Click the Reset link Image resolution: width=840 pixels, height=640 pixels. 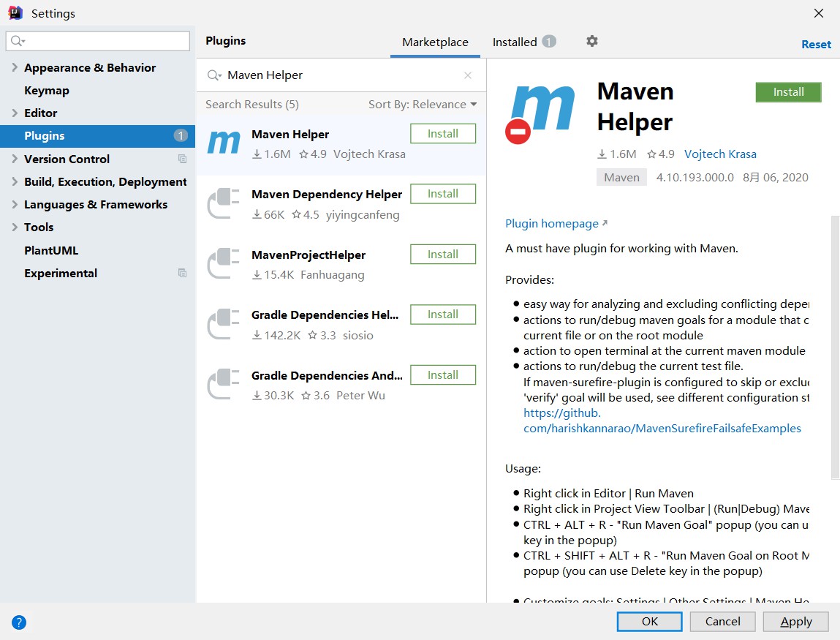coord(816,45)
